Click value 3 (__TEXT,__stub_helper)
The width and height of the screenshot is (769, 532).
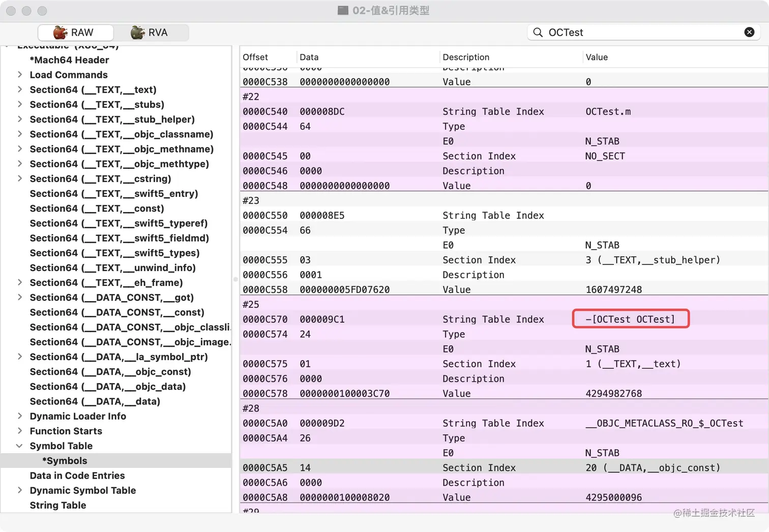click(653, 260)
